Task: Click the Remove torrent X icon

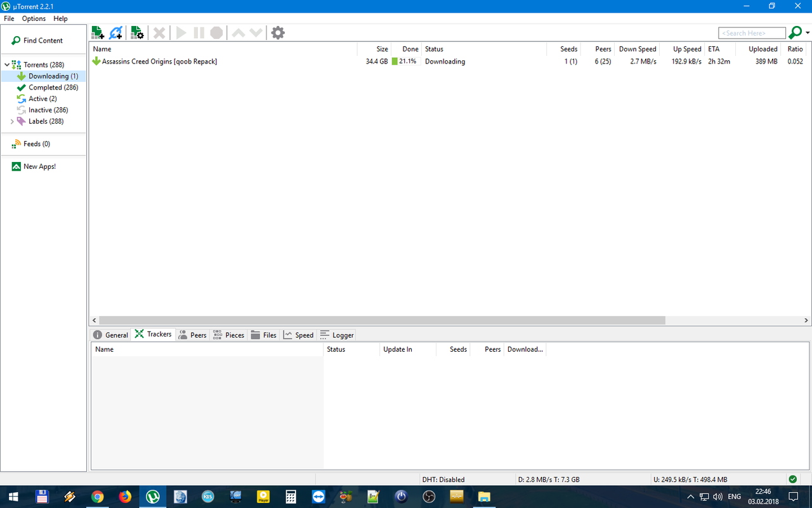Action: click(x=160, y=32)
